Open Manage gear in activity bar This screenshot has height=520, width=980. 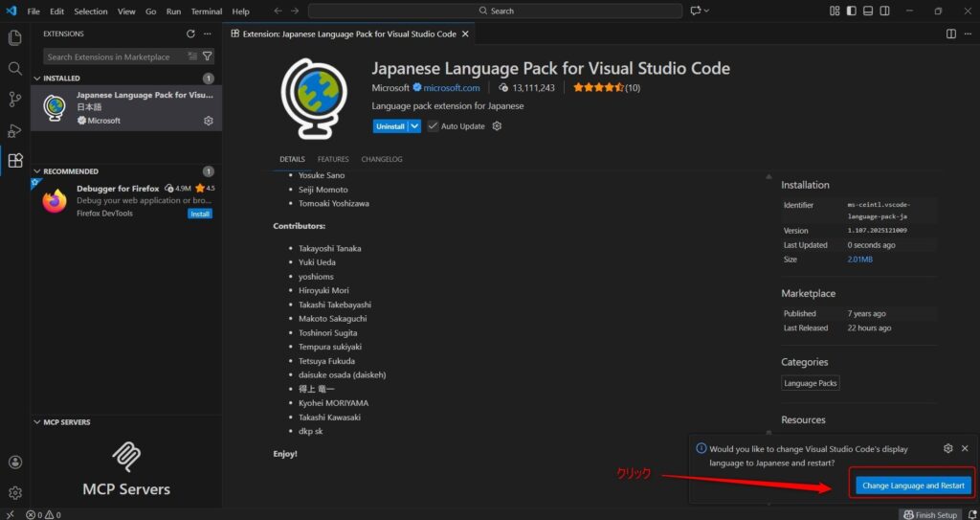pos(15,492)
